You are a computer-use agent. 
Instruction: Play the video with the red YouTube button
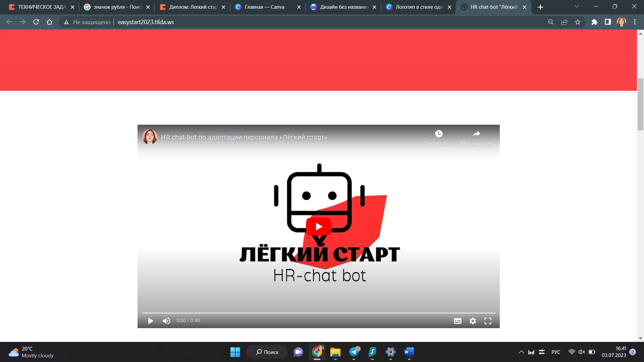[x=318, y=227]
